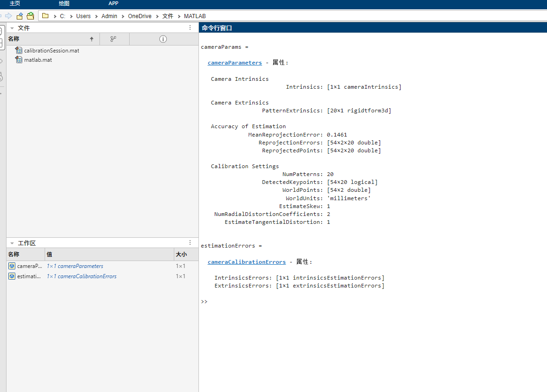The height and width of the screenshot is (392, 547).
Task: Select C: in the path breadcrumb
Action: [62, 16]
